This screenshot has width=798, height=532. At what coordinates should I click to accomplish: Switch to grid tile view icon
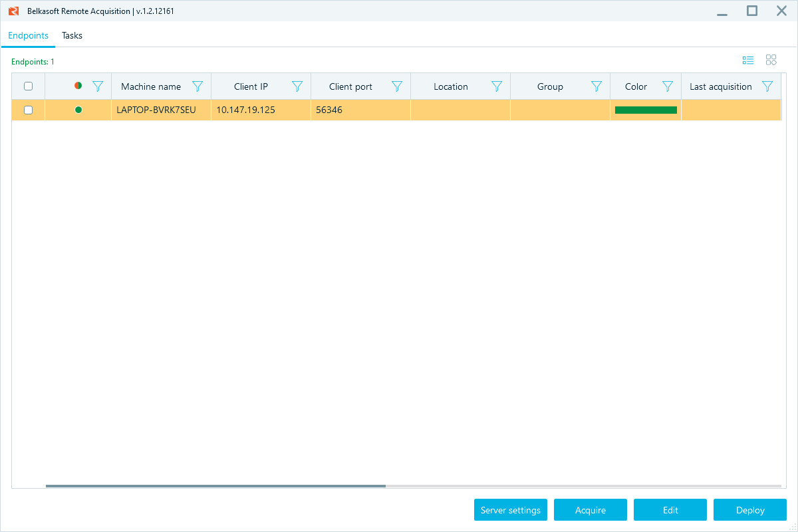click(771, 61)
